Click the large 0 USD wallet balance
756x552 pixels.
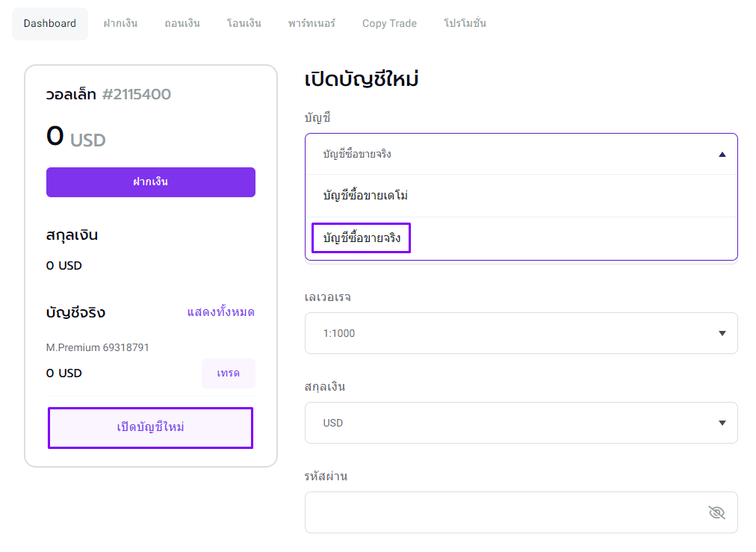[75, 137]
